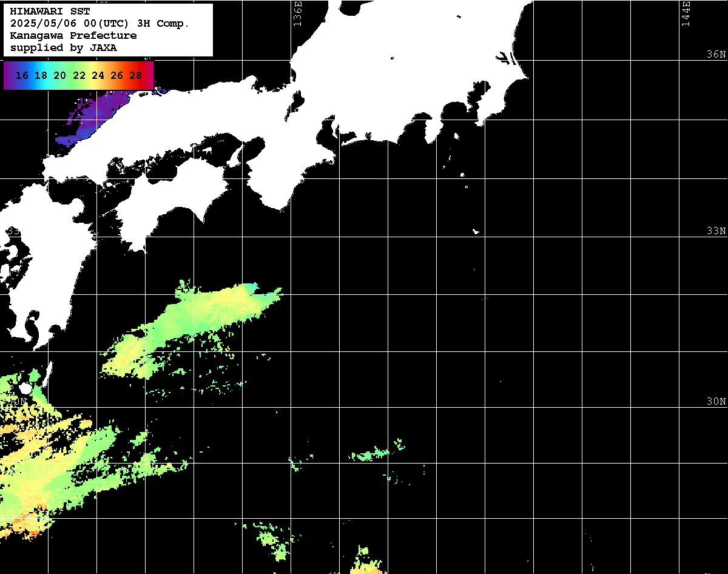Click the supplied by JAXA credit text
Screen dimensions: 728x574
coord(64,48)
